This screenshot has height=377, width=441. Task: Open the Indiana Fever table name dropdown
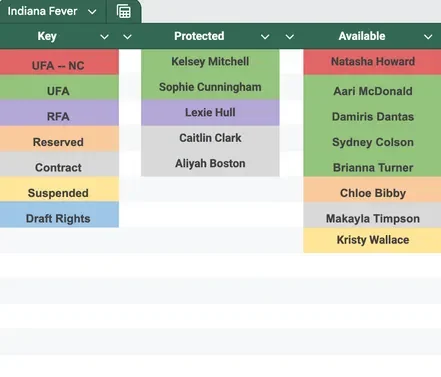(x=92, y=12)
